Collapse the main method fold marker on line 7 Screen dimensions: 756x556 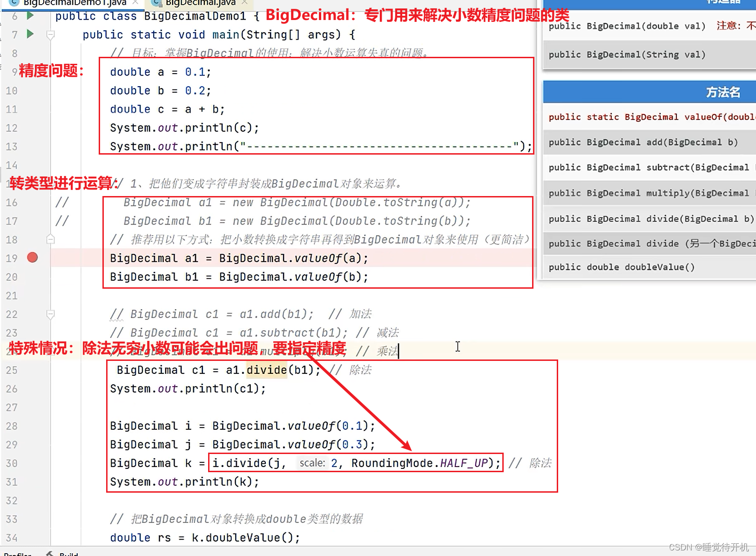click(x=51, y=34)
